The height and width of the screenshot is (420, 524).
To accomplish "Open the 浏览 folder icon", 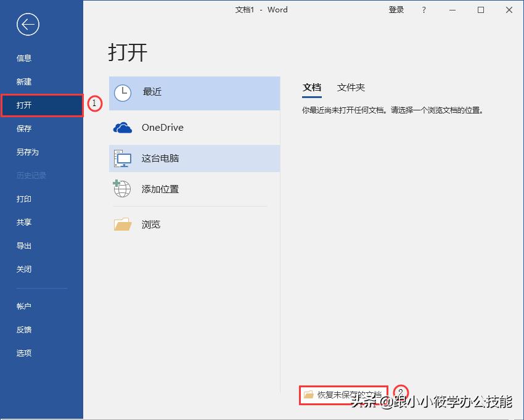I will click(x=123, y=223).
